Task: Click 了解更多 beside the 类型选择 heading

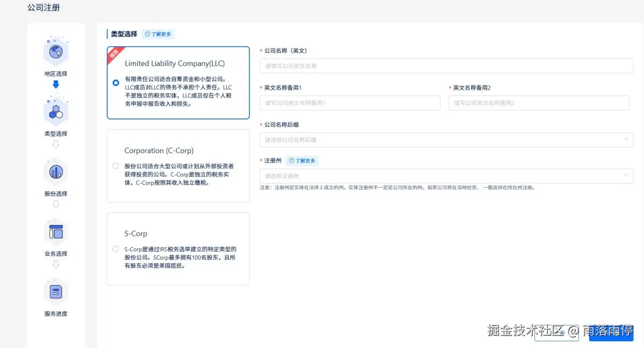Action: point(158,34)
